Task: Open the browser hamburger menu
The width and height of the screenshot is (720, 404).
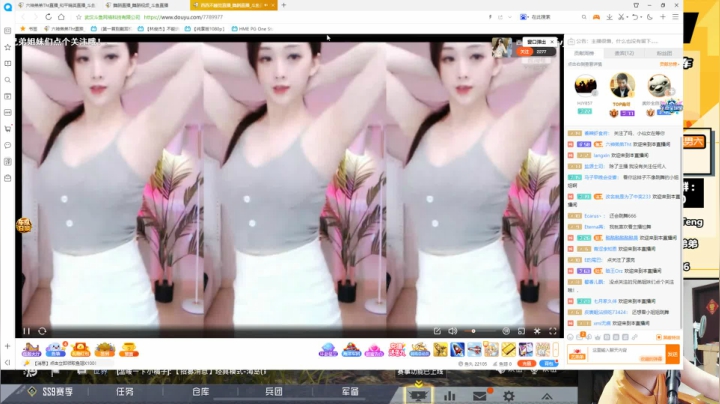Action: click(x=675, y=17)
